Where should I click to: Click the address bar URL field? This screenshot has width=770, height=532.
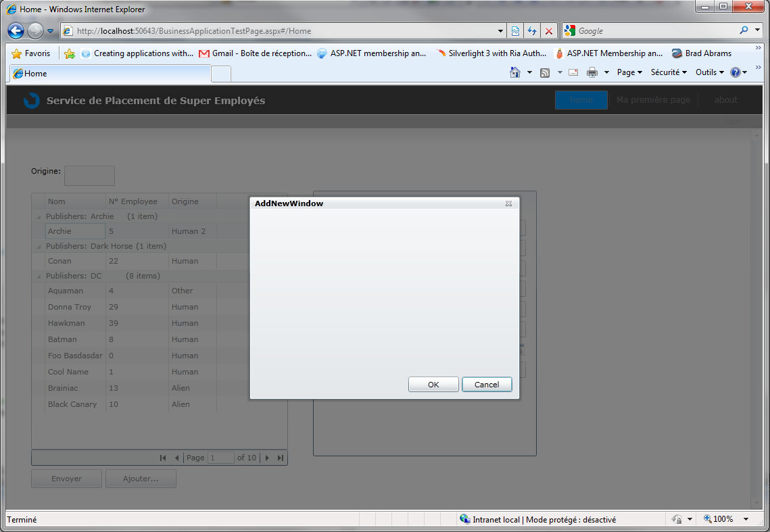tap(284, 31)
